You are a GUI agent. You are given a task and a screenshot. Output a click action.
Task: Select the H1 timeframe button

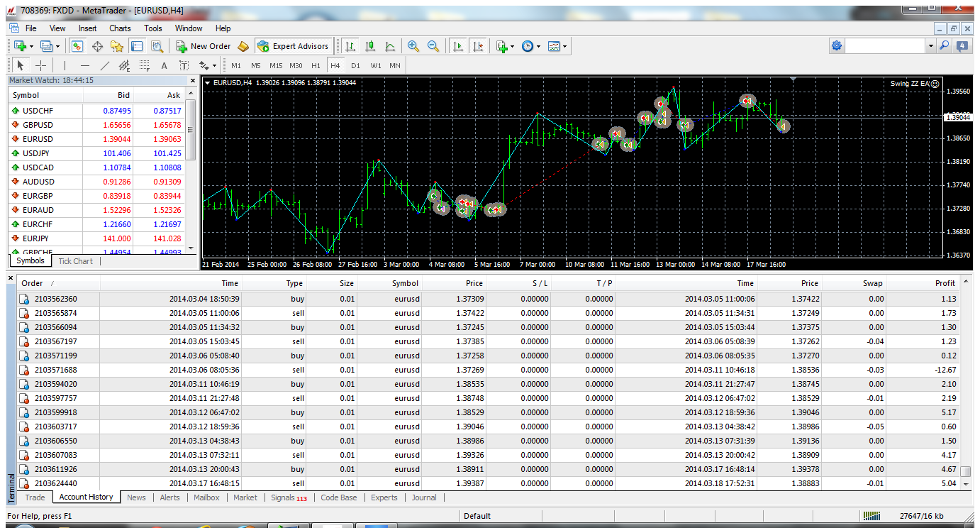click(316, 65)
